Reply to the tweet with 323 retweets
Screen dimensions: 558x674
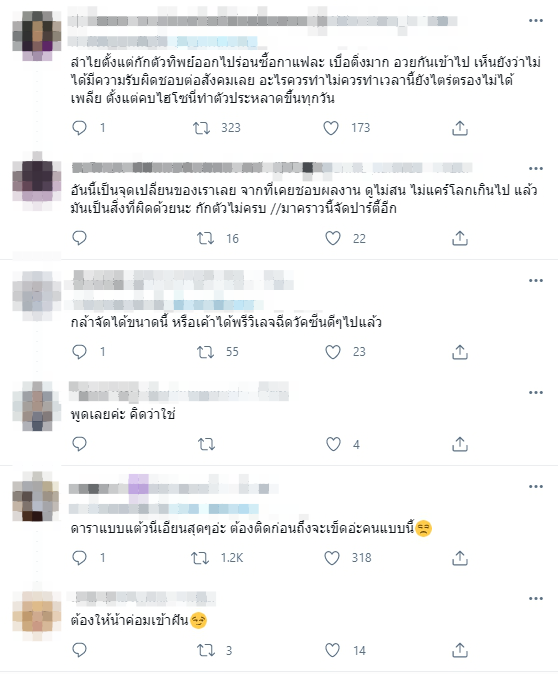pyautogui.click(x=79, y=128)
